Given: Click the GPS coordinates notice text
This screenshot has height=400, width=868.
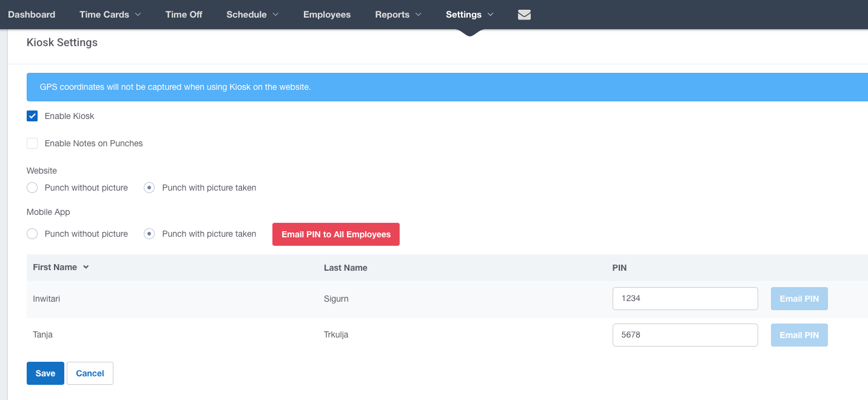Looking at the screenshot, I should pos(175,87).
